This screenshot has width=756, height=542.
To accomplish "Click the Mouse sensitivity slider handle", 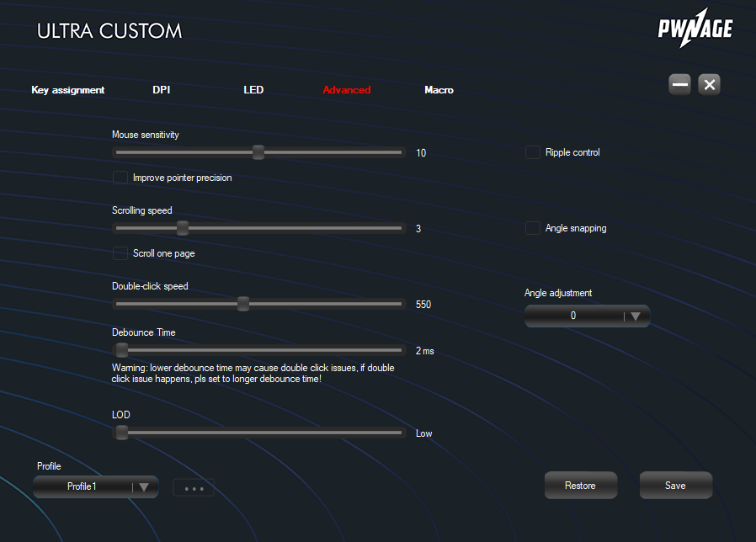I will click(258, 152).
